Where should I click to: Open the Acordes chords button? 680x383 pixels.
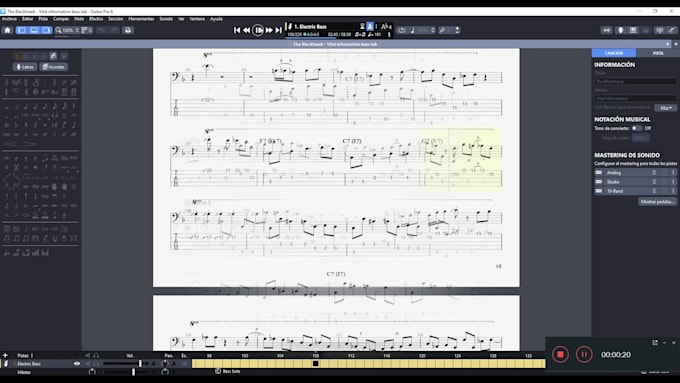pos(54,67)
